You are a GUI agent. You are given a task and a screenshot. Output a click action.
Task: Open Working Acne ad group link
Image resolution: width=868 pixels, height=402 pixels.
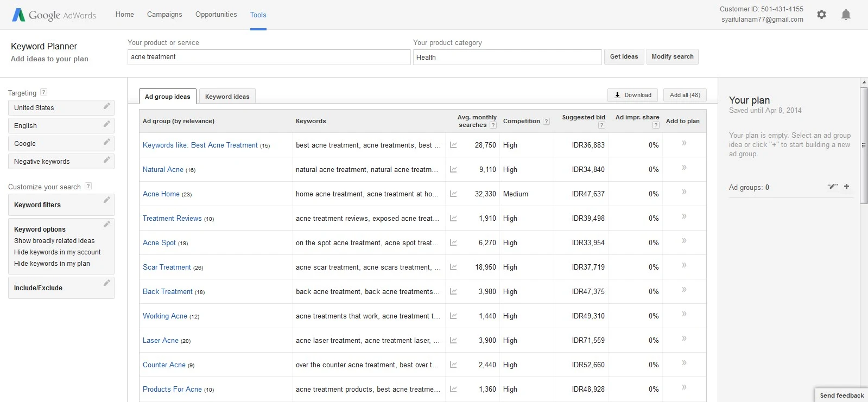pyautogui.click(x=165, y=316)
